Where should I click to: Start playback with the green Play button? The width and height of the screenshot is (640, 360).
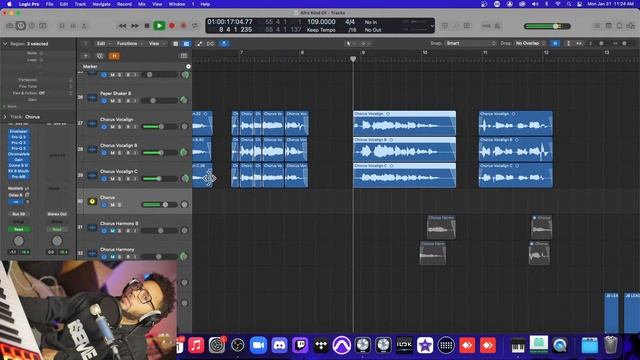(x=159, y=26)
